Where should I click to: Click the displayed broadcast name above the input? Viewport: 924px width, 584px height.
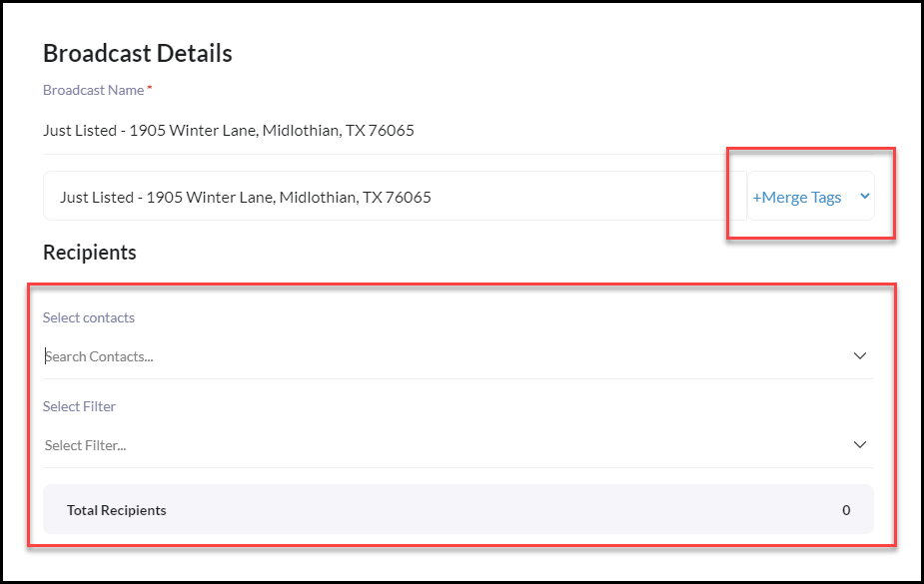pyautogui.click(x=228, y=130)
